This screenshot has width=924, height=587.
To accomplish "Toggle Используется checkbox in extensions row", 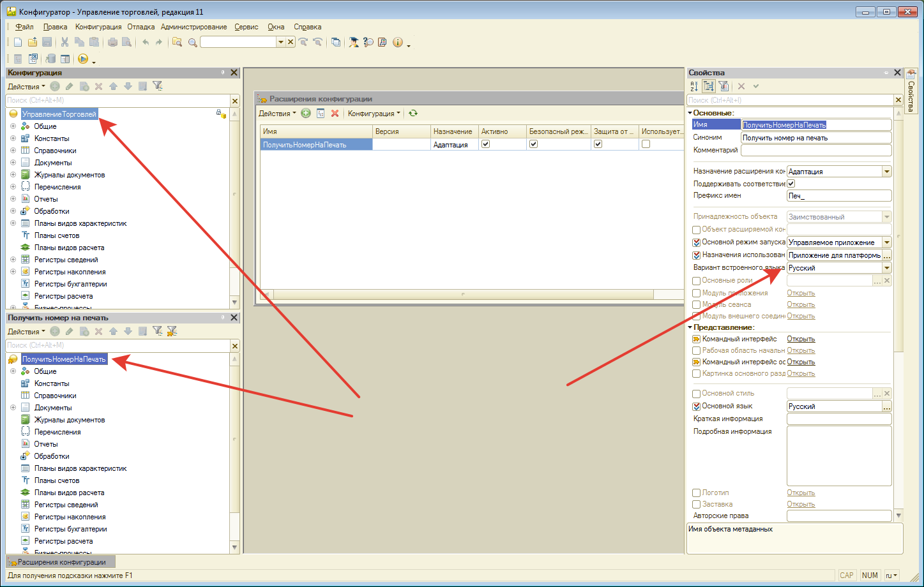I will pyautogui.click(x=646, y=144).
